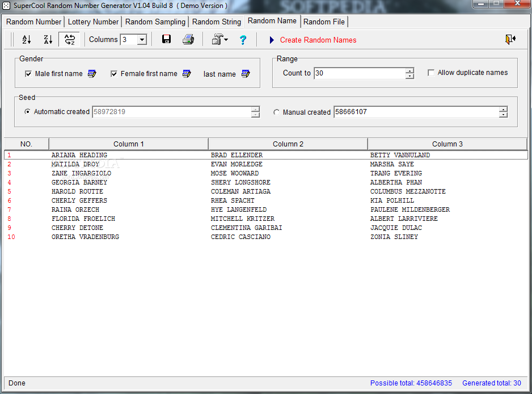
Task: Select the Random Name tab
Action: [x=272, y=20]
